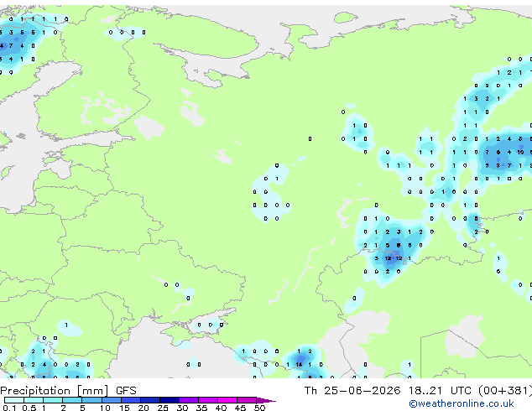Click the over-50 mm legend arrow tip
This screenshot has width=532, height=411.
click(266, 400)
